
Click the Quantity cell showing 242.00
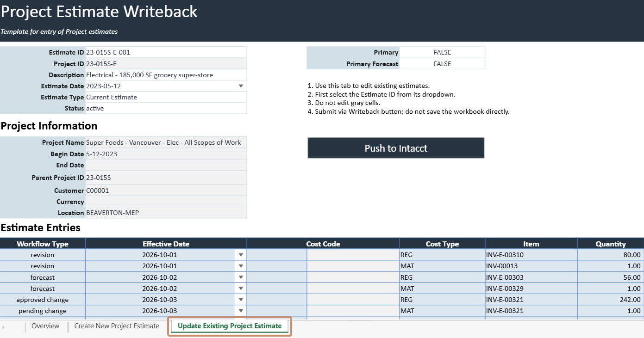[611, 300]
